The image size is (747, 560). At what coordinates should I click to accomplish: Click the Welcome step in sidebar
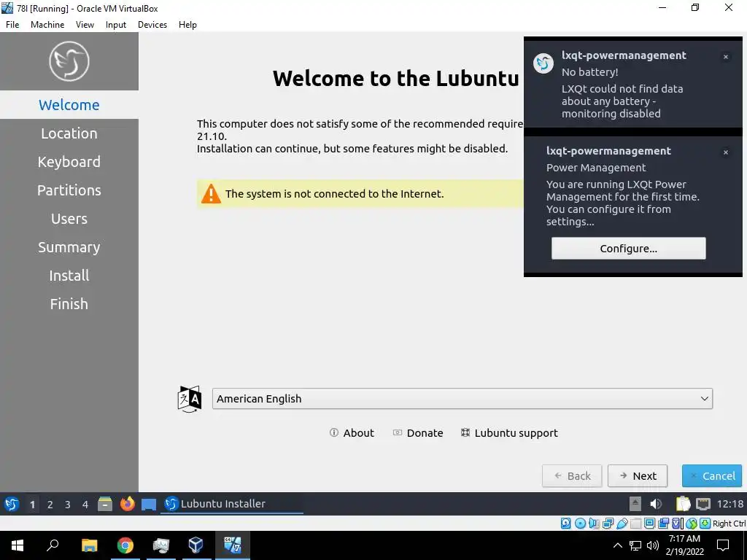coord(69,105)
